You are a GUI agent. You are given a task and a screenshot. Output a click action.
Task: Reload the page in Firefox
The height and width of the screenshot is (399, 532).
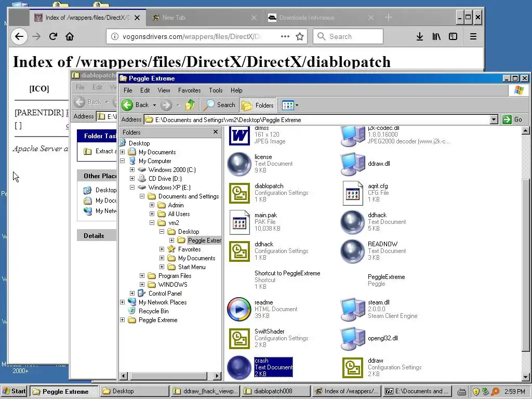point(53,37)
